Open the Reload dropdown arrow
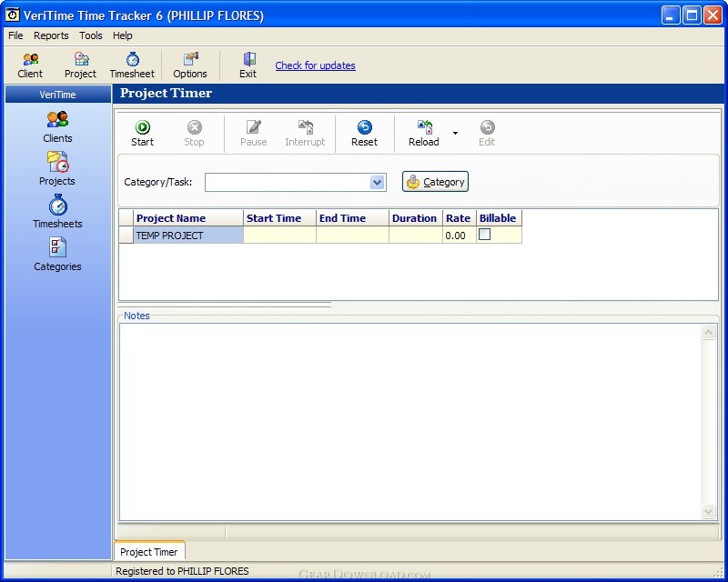 coord(456,133)
